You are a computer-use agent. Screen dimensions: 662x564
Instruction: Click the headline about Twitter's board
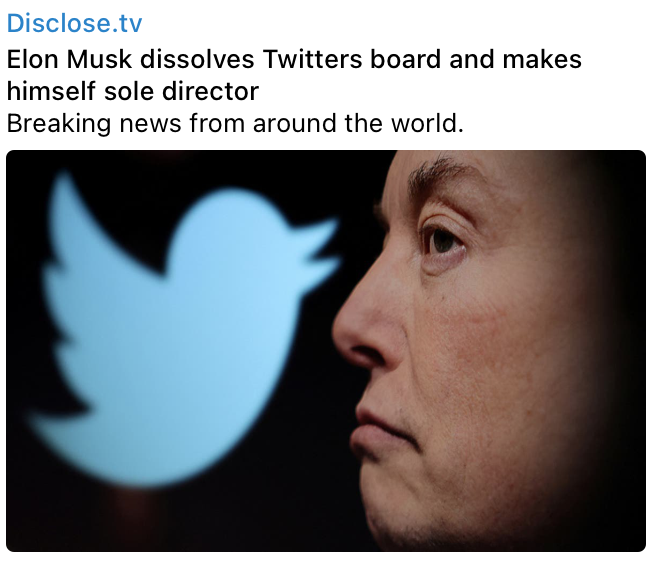pos(294,58)
